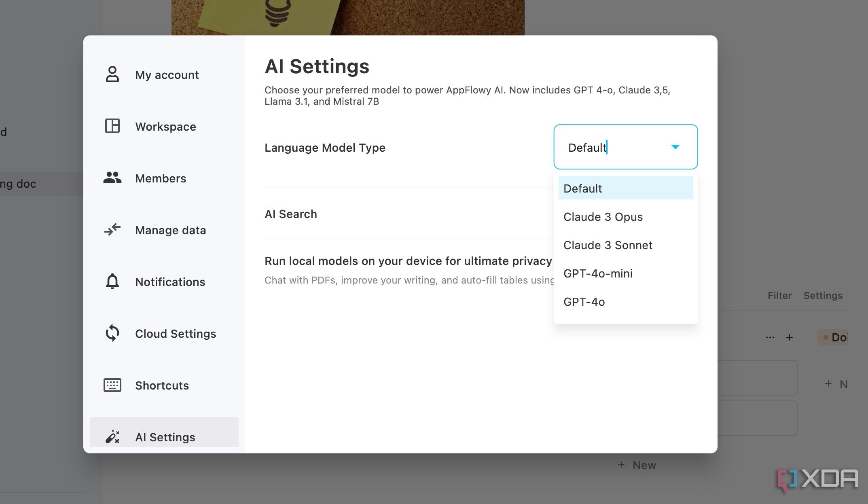Click the Default model option
Screen dimensions: 868x504
pyautogui.click(x=625, y=188)
